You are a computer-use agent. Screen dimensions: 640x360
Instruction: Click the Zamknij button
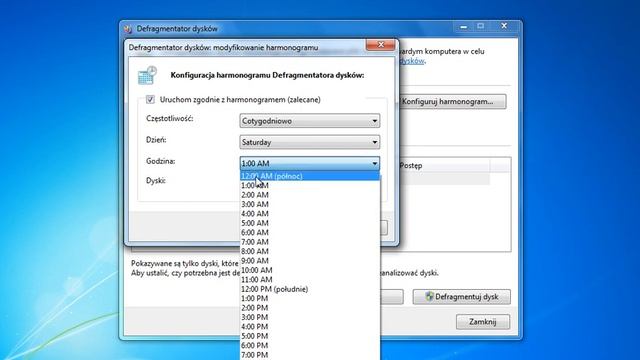pyautogui.click(x=483, y=322)
